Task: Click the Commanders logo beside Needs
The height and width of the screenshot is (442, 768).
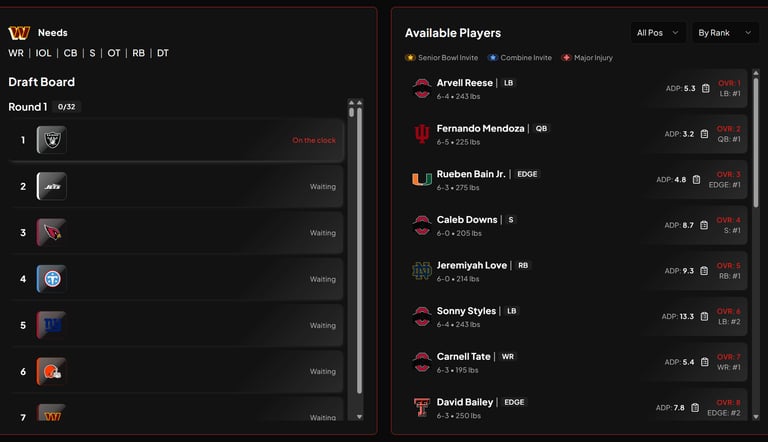Action: tap(19, 33)
